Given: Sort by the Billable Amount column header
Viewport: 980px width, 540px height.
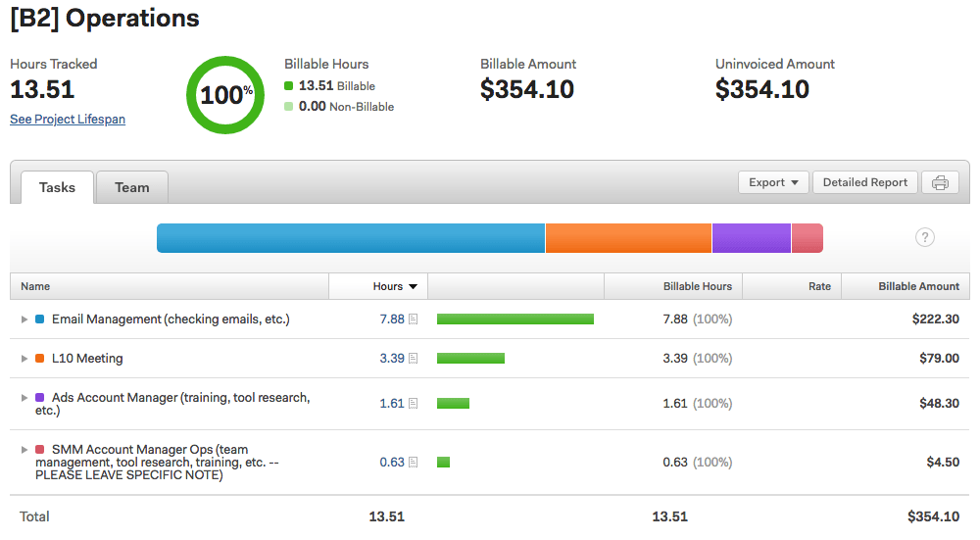Looking at the screenshot, I should pos(918,286).
